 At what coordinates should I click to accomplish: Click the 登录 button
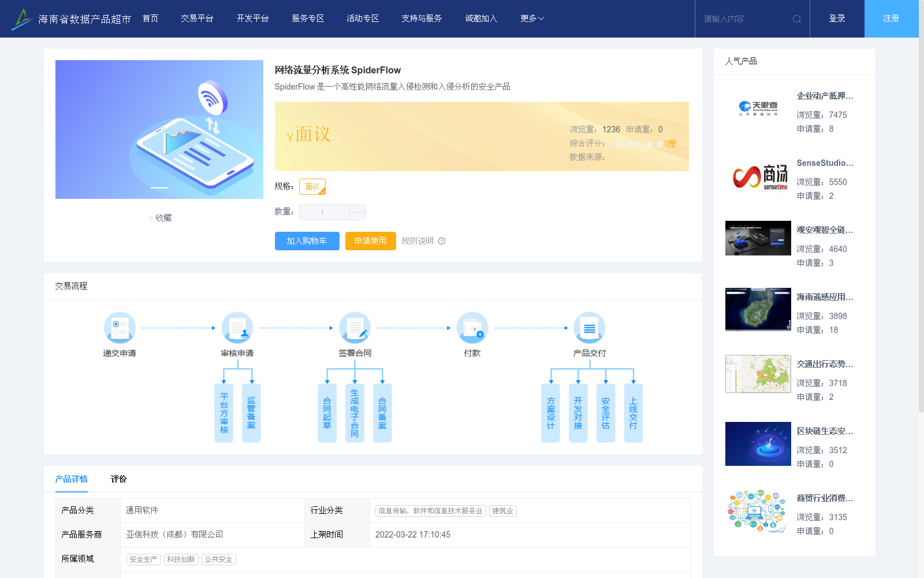pyautogui.click(x=837, y=18)
